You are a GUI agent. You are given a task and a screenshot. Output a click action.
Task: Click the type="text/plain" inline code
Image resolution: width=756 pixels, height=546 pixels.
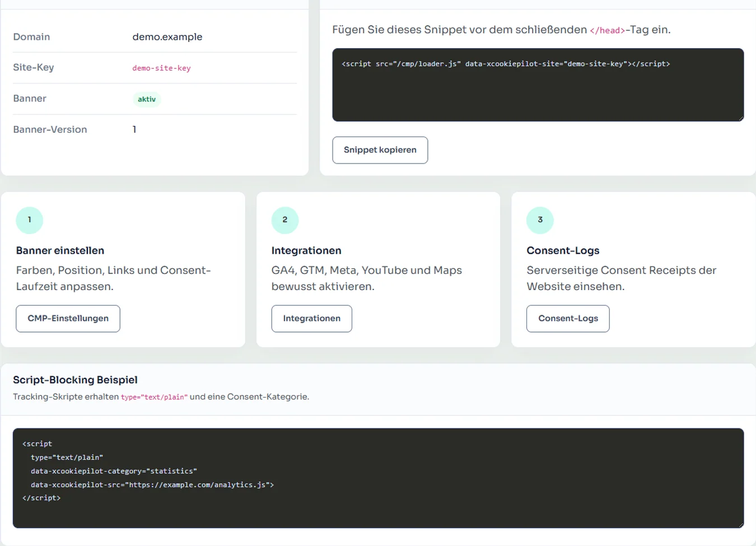154,397
